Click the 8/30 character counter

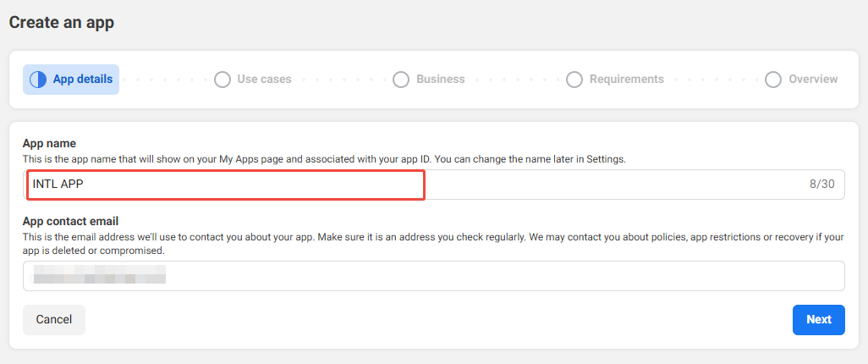pyautogui.click(x=822, y=185)
